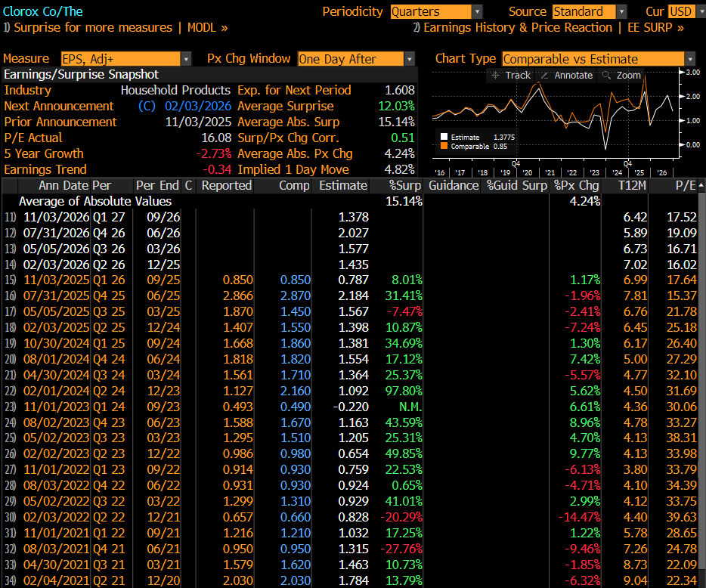Click the Estimate column header

343,185
